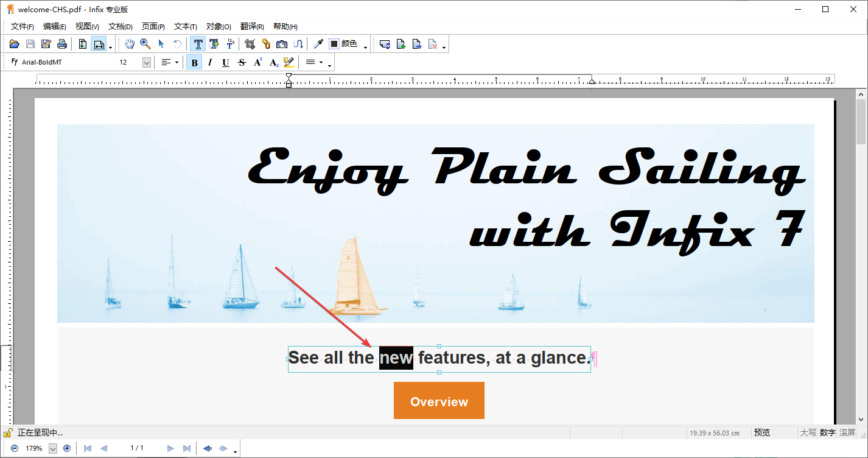Select the Hand pan tool

coord(129,43)
